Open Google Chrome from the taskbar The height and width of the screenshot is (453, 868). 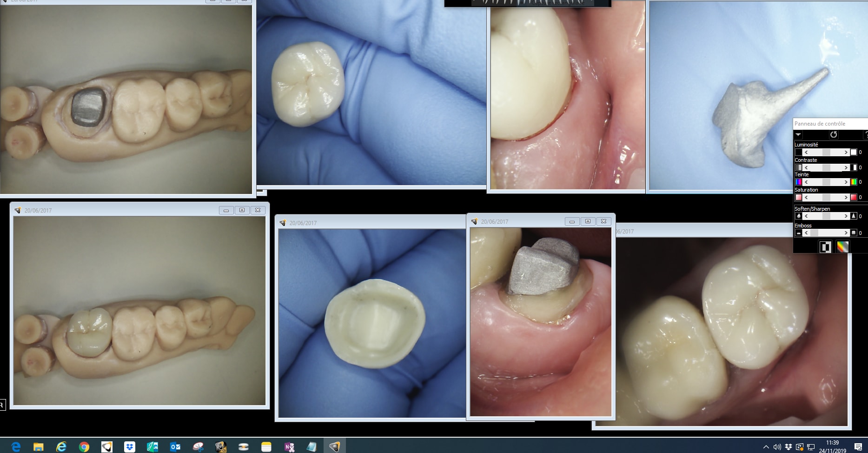click(x=84, y=447)
